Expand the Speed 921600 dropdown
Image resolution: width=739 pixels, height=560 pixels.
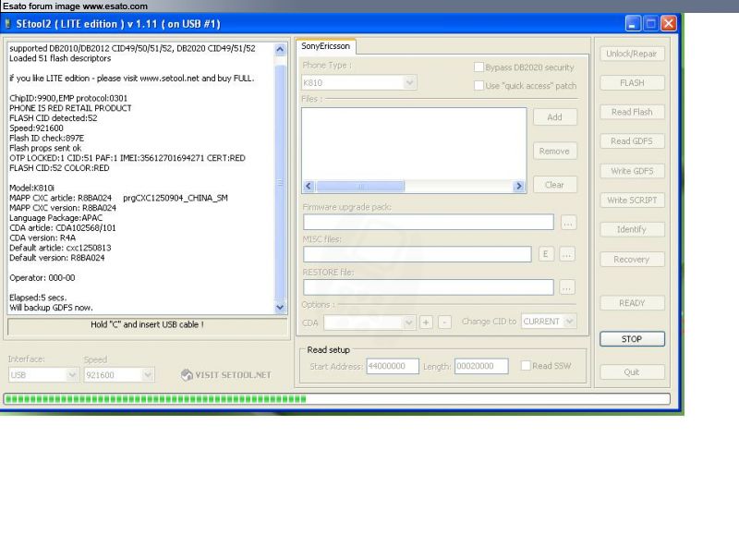tap(148, 375)
